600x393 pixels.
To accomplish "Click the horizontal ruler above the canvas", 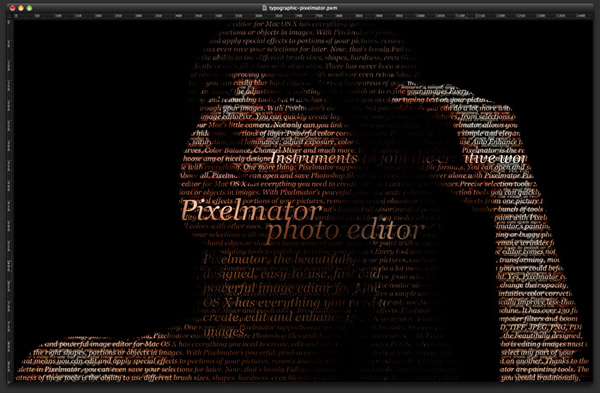I will pos(303,16).
